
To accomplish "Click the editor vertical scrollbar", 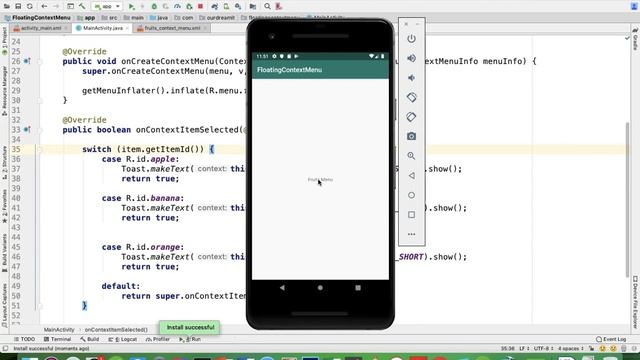I will pos(628,200).
